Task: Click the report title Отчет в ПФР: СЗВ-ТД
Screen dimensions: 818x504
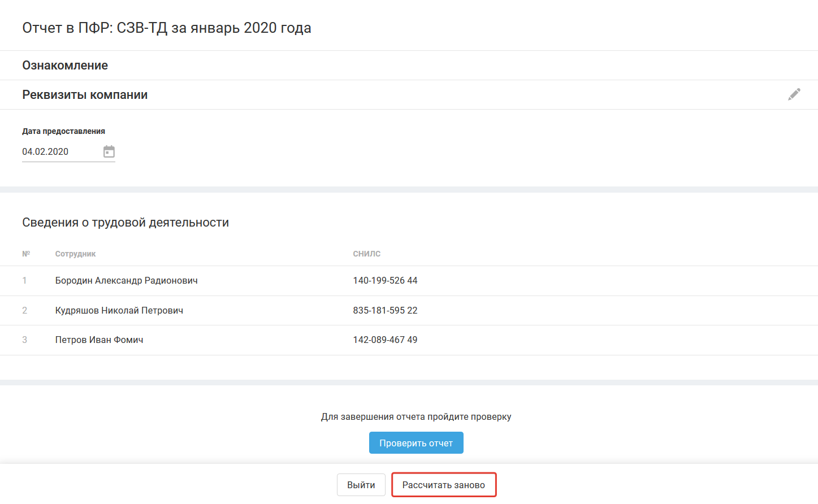Action: (x=167, y=28)
